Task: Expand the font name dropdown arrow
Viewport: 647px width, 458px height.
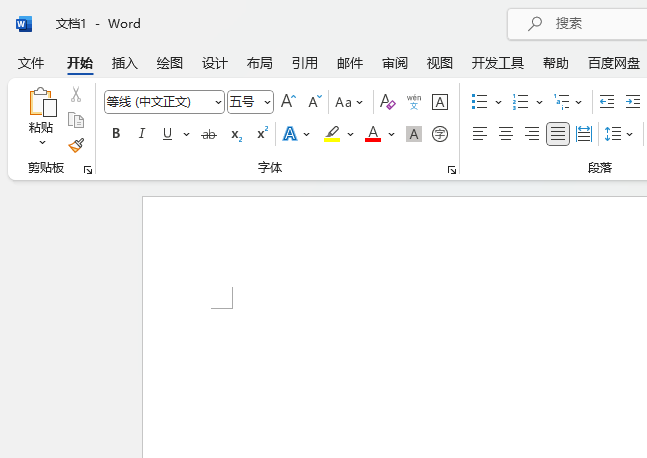Action: [x=218, y=102]
